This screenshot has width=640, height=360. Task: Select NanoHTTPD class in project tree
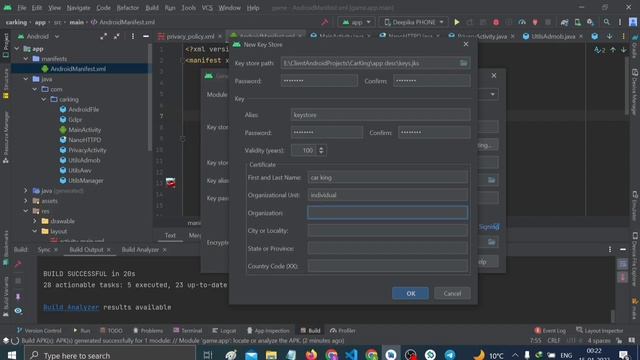coord(84,140)
